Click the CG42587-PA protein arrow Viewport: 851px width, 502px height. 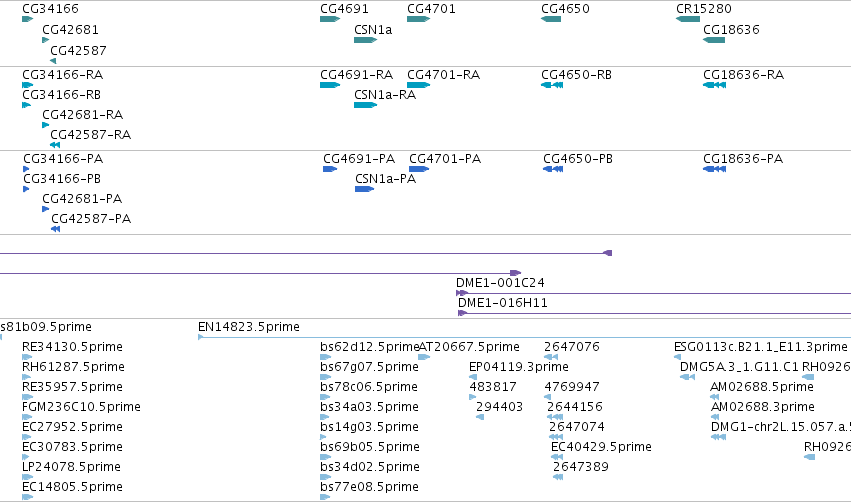tap(55, 229)
